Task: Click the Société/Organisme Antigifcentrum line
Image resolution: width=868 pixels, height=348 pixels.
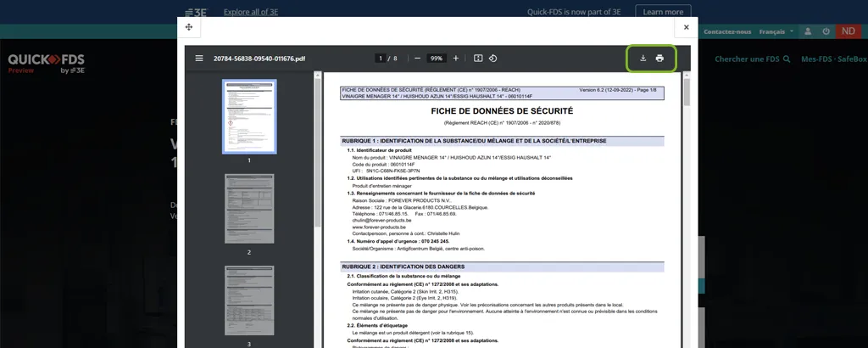Action: [x=419, y=249]
